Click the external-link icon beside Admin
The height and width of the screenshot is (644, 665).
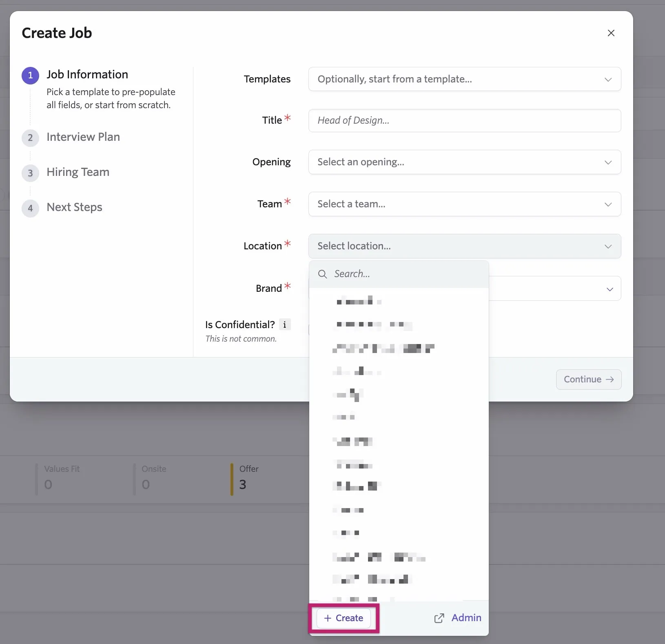click(x=439, y=618)
